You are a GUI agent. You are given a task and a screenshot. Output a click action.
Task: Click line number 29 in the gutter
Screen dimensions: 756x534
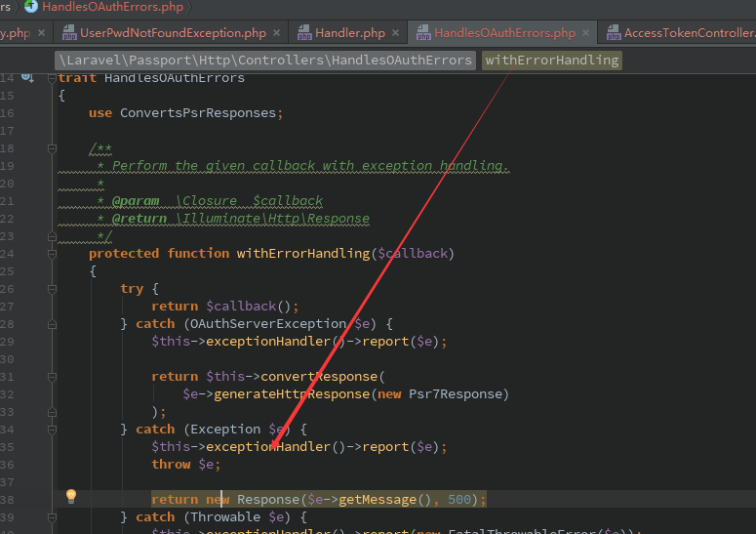pyautogui.click(x=7, y=342)
